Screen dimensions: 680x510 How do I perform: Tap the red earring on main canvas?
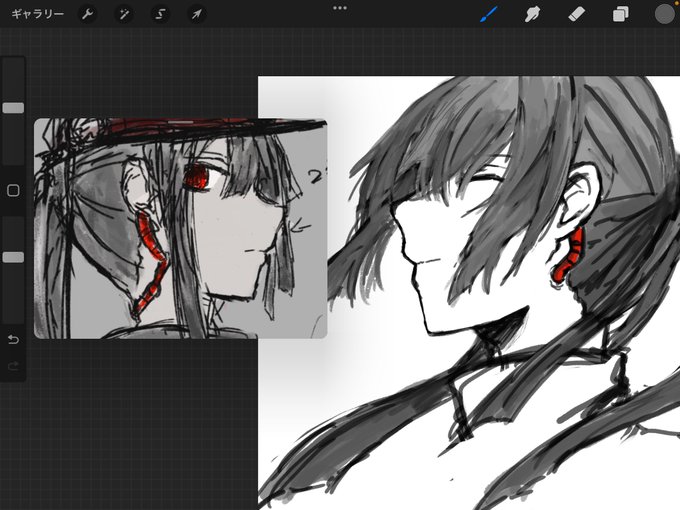point(569,255)
